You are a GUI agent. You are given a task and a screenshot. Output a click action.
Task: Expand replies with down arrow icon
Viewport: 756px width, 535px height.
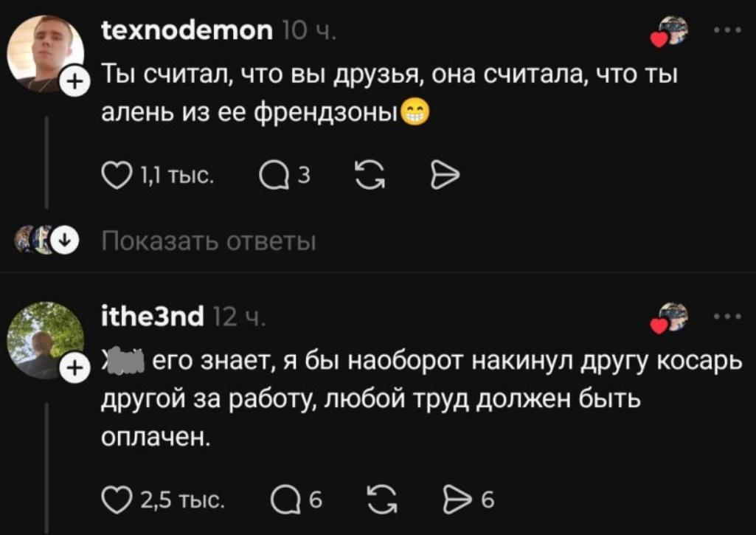[x=65, y=240]
